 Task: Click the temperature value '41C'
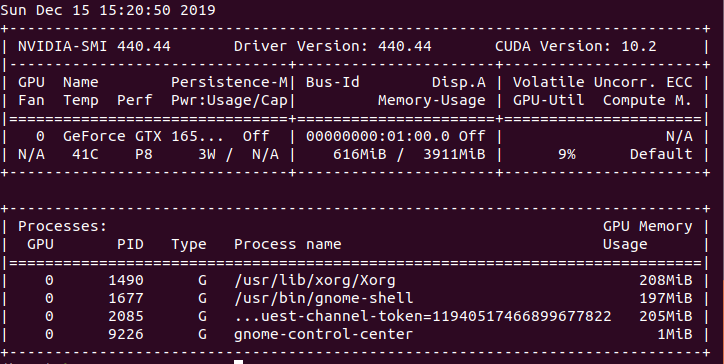pos(85,154)
